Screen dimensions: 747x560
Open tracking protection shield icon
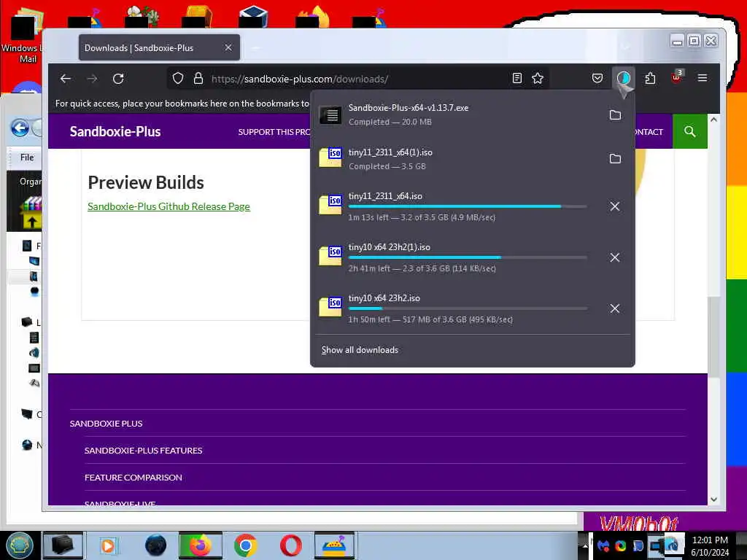coord(178,79)
